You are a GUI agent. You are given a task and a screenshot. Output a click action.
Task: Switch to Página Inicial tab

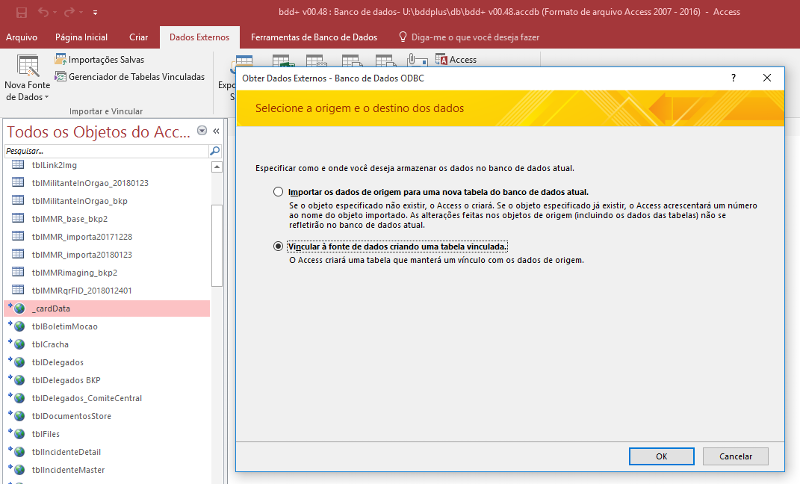click(x=81, y=37)
